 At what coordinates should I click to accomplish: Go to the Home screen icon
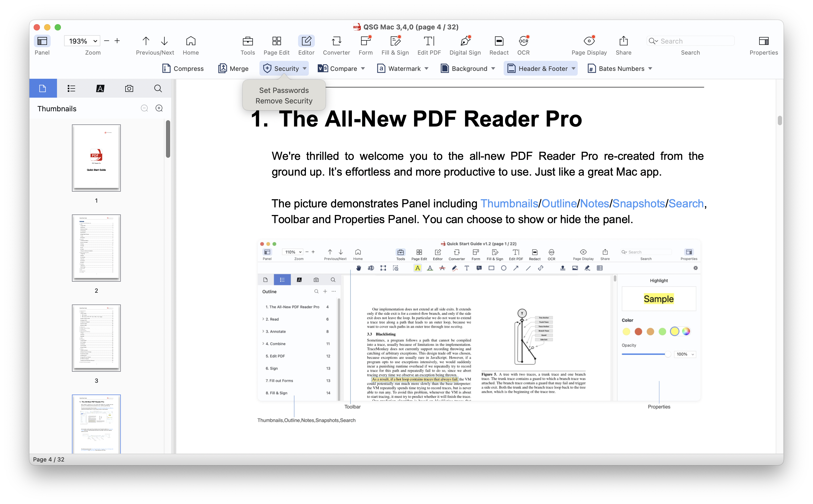pos(190,41)
